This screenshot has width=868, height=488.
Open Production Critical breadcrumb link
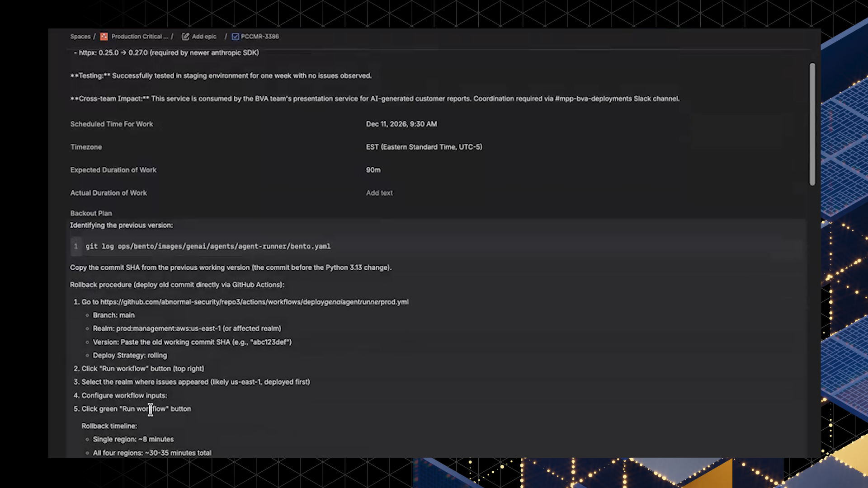[140, 37]
